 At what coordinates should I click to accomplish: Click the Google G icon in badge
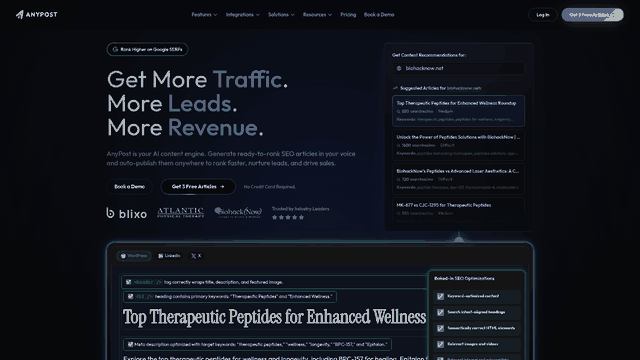115,49
